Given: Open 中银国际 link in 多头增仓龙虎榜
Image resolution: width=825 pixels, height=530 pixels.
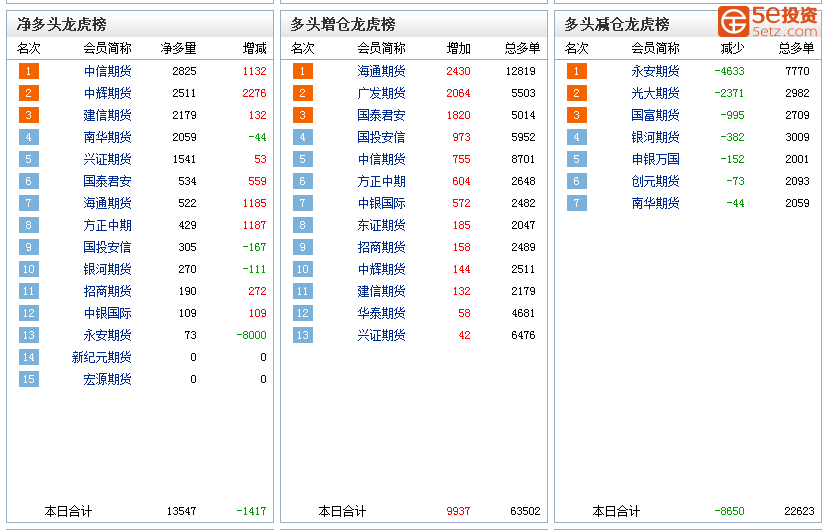Looking at the screenshot, I should point(381,203).
